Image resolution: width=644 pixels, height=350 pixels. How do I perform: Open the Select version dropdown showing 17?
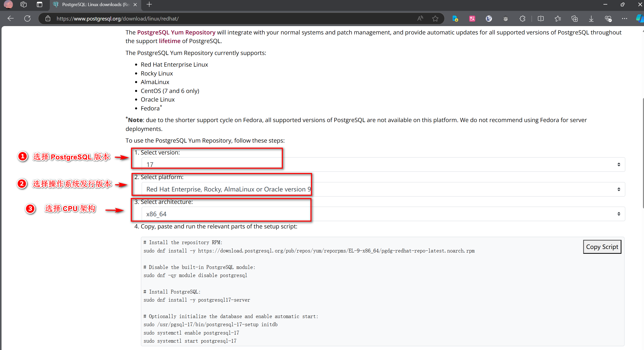click(383, 165)
